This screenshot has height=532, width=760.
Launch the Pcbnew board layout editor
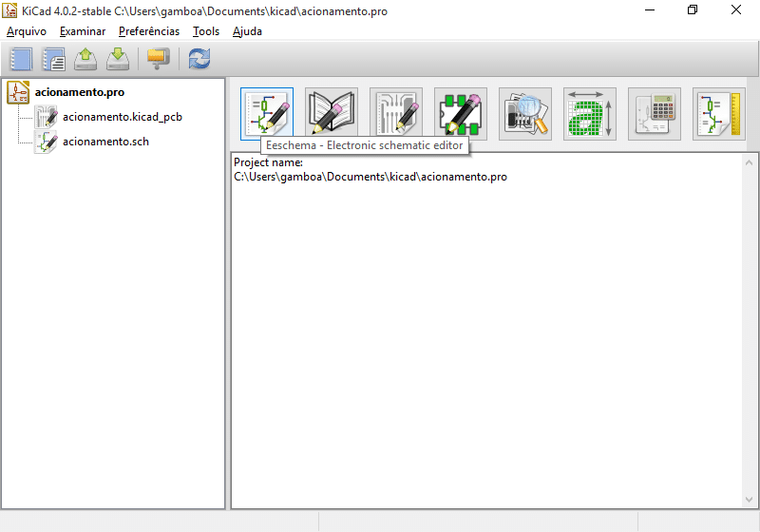pyautogui.click(x=396, y=114)
